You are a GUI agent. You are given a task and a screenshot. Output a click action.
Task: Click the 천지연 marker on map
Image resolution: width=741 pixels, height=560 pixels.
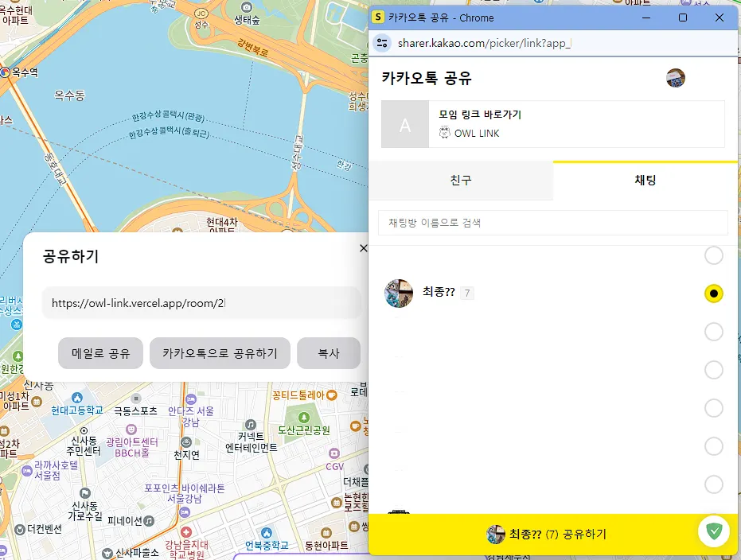(x=186, y=442)
